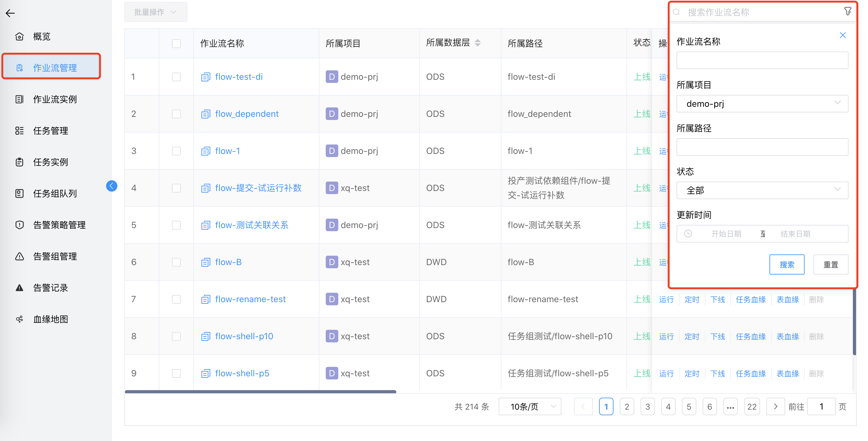
Task: Open the 血缘地图 lineage map icon
Action: click(x=19, y=319)
